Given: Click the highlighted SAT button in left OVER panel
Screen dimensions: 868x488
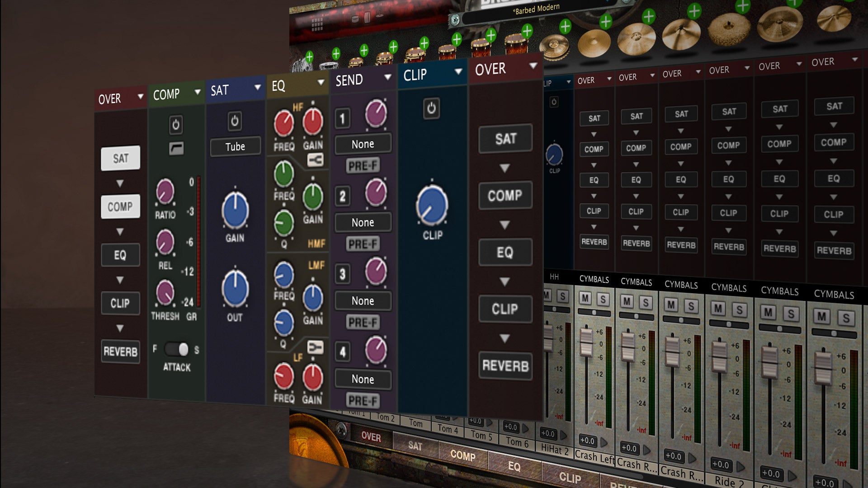Looking at the screenshot, I should pos(120,158).
